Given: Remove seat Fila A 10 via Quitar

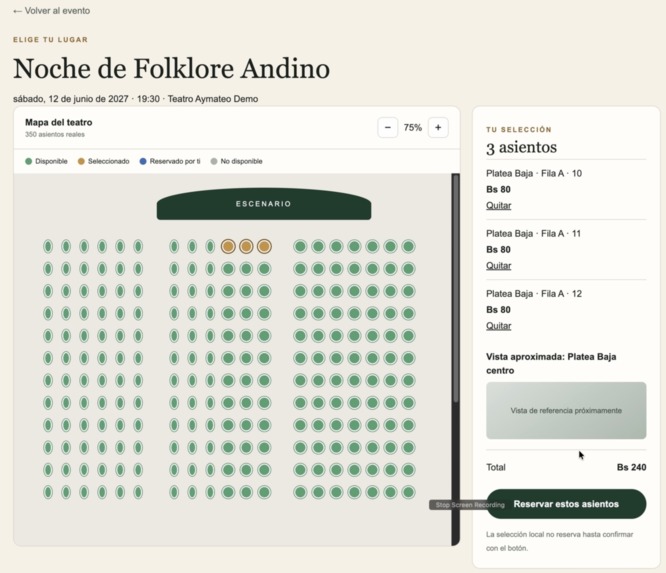Looking at the screenshot, I should pyautogui.click(x=499, y=206).
